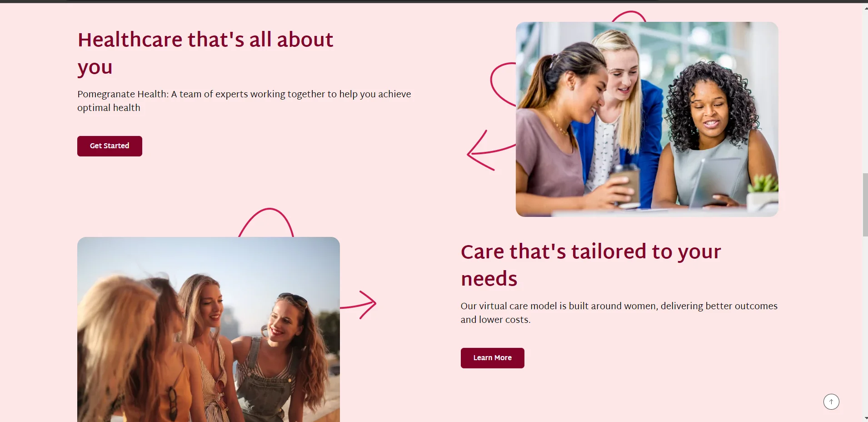
Task: Click the Get Started button
Action: 110,146
